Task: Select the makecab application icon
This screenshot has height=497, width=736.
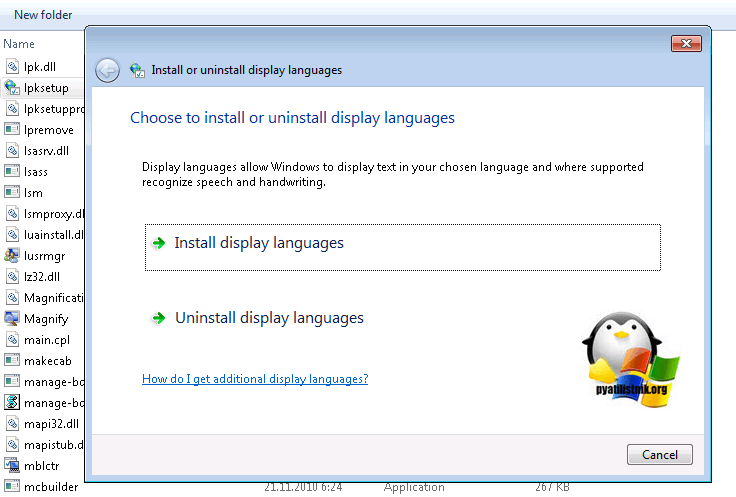Action: point(12,360)
